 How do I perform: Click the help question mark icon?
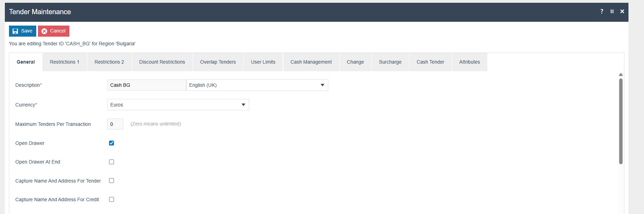click(x=602, y=11)
